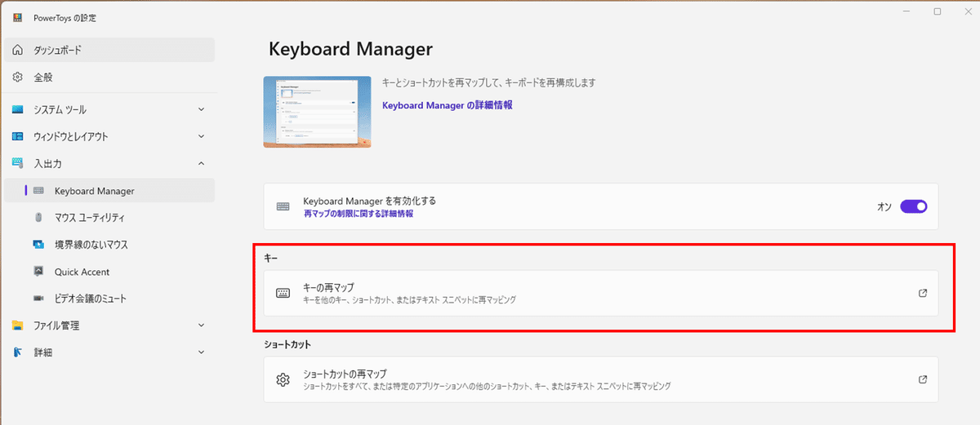Click the ファイル管理 sidebar label
Viewport: 980px width, 425px height.
coord(56,325)
